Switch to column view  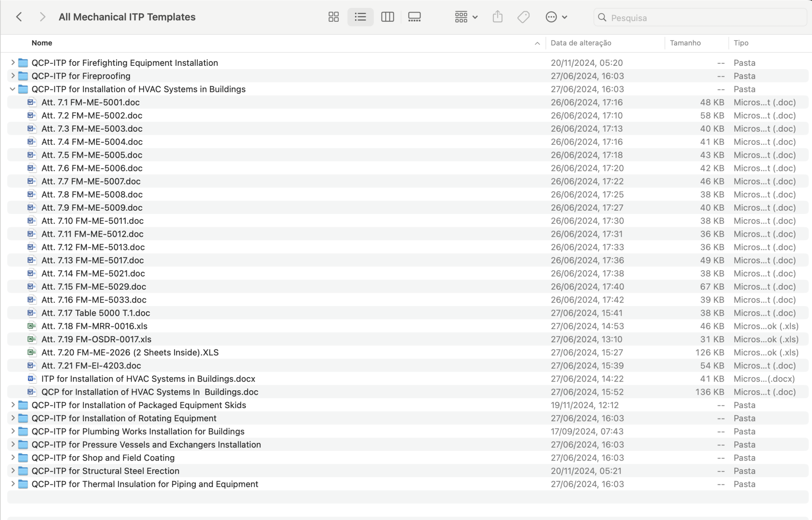pyautogui.click(x=387, y=17)
